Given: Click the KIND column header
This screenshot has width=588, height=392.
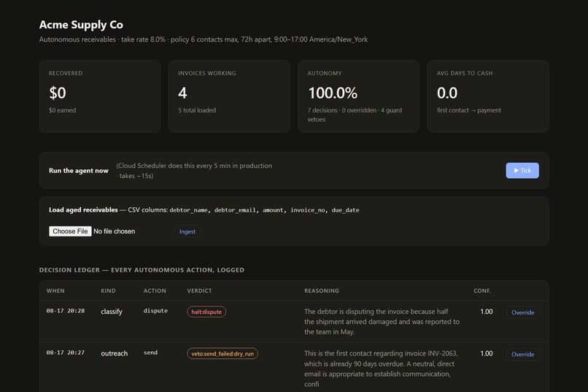Looking at the screenshot, I should point(108,291).
